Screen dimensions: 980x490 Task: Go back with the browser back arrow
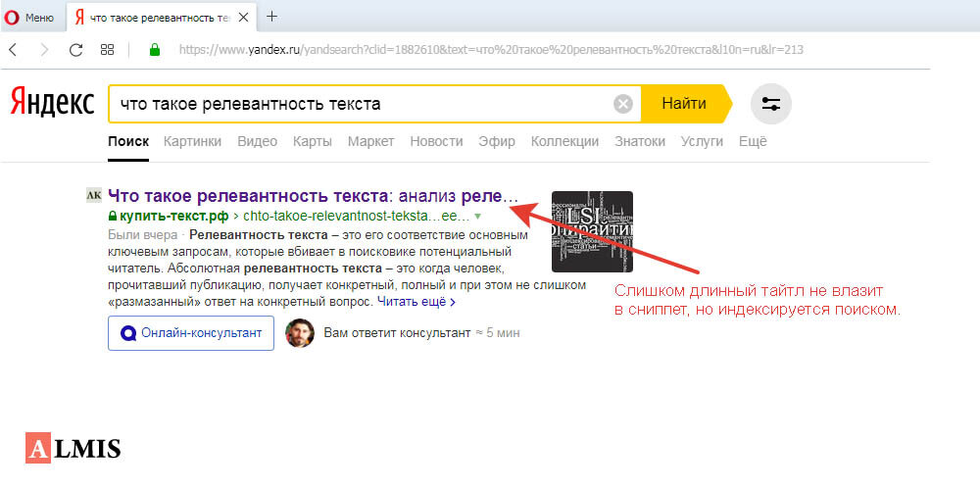tap(13, 50)
